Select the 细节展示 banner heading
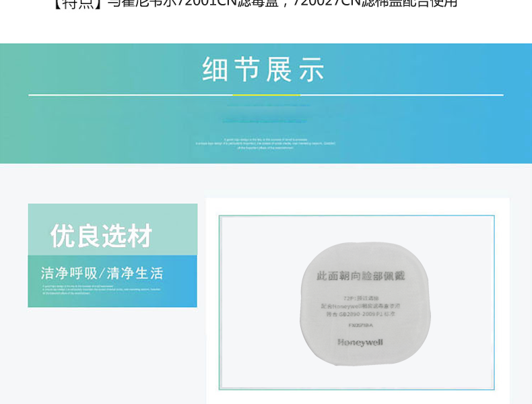The image size is (532, 404). click(x=264, y=70)
